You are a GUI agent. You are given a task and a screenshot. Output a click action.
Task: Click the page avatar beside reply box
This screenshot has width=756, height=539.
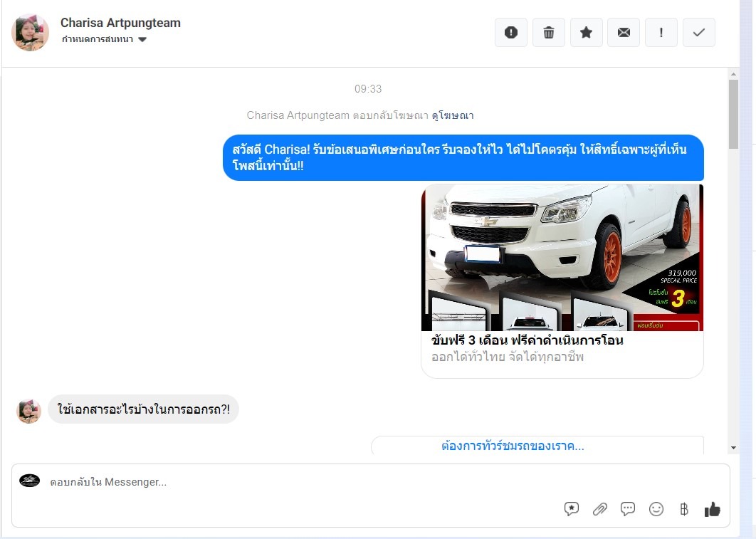click(x=29, y=481)
